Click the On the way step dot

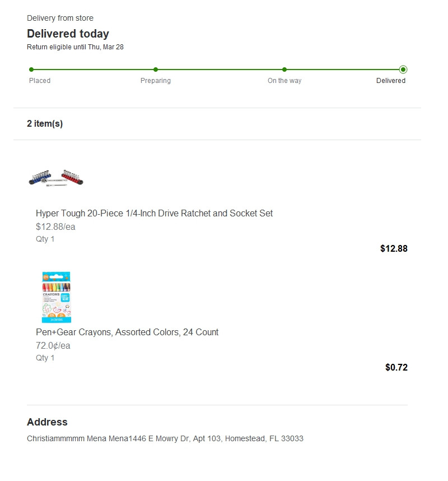tap(284, 70)
